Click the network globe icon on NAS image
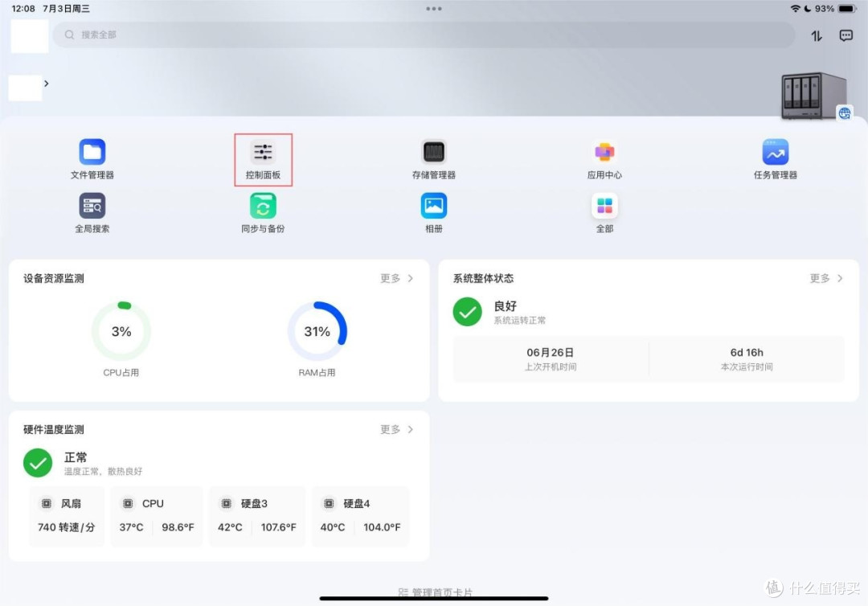868x606 pixels. coord(845,113)
